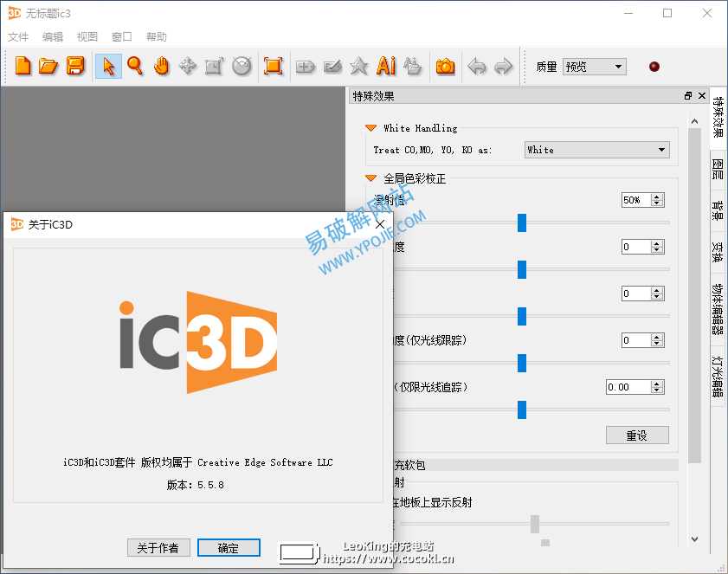Click the 重设 button
This screenshot has height=574, width=728.
click(637, 435)
